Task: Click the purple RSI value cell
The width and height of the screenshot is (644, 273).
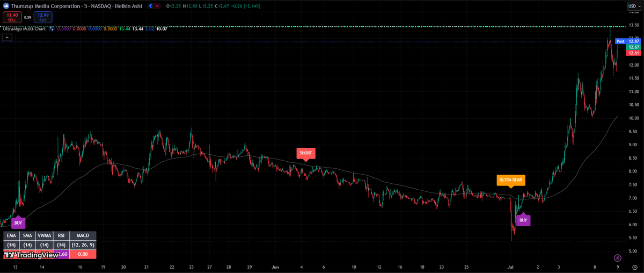Action: point(61,254)
